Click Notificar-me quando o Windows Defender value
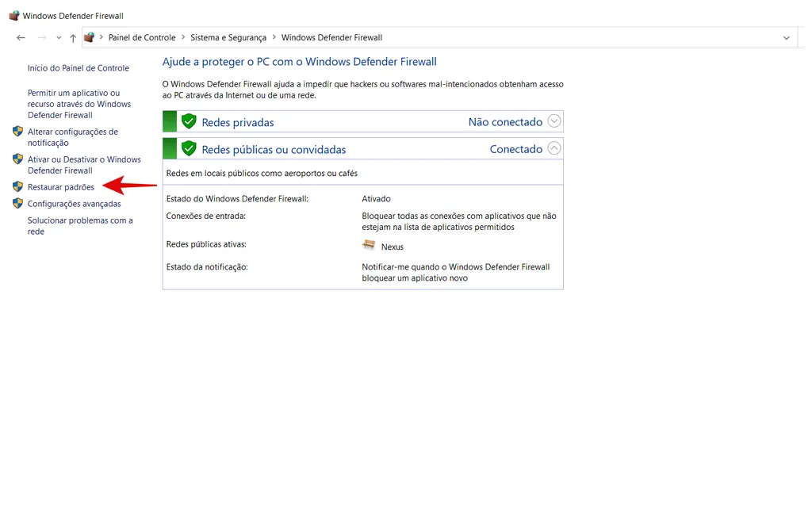This screenshot has height=513, width=812. [x=456, y=272]
